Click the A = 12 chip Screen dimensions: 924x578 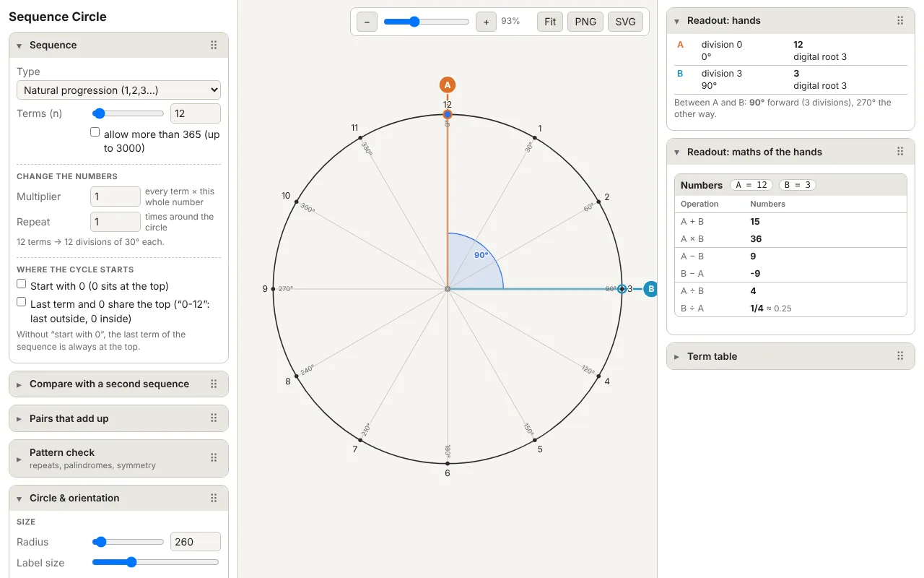(x=751, y=185)
